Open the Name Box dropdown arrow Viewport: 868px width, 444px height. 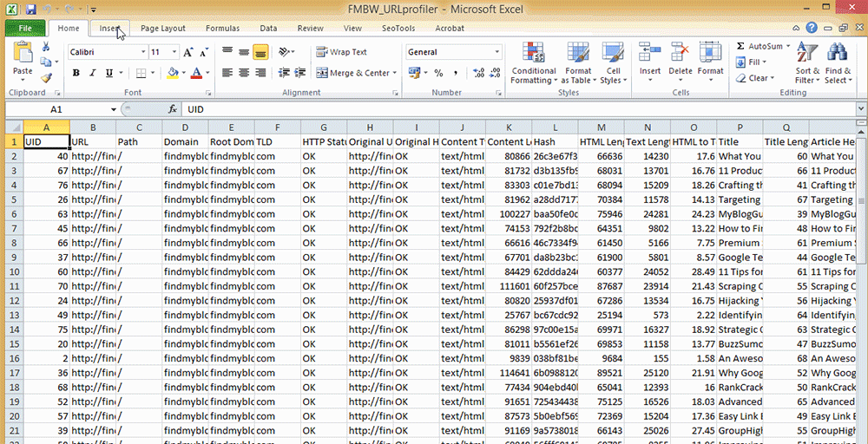pyautogui.click(x=113, y=110)
